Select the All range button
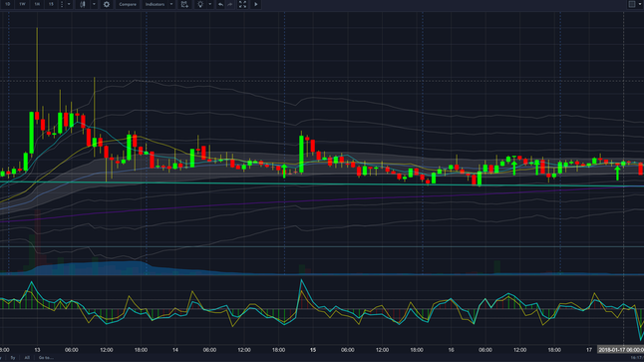 coord(27,358)
